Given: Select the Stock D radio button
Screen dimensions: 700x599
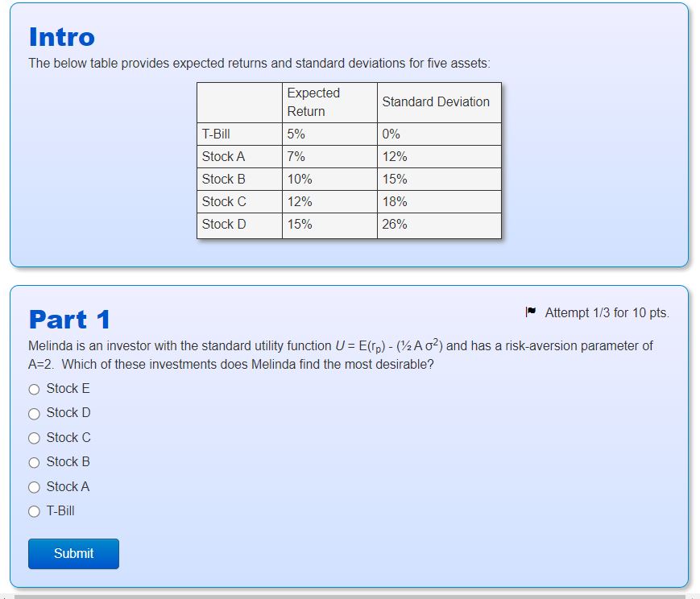Looking at the screenshot, I should tap(34, 414).
